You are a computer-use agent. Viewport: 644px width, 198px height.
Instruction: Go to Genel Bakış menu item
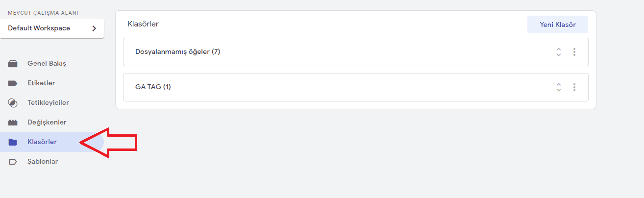pos(47,64)
